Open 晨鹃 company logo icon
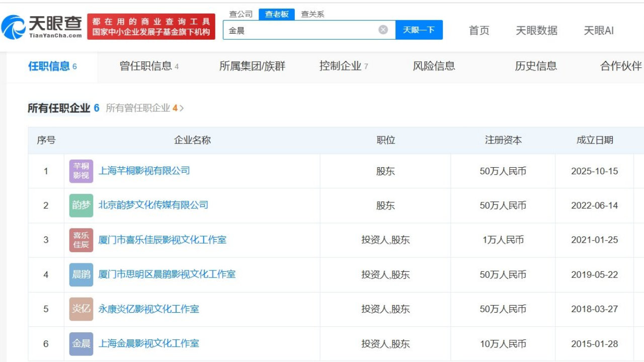Image resolution: width=644 pixels, height=362 pixels. (x=81, y=274)
